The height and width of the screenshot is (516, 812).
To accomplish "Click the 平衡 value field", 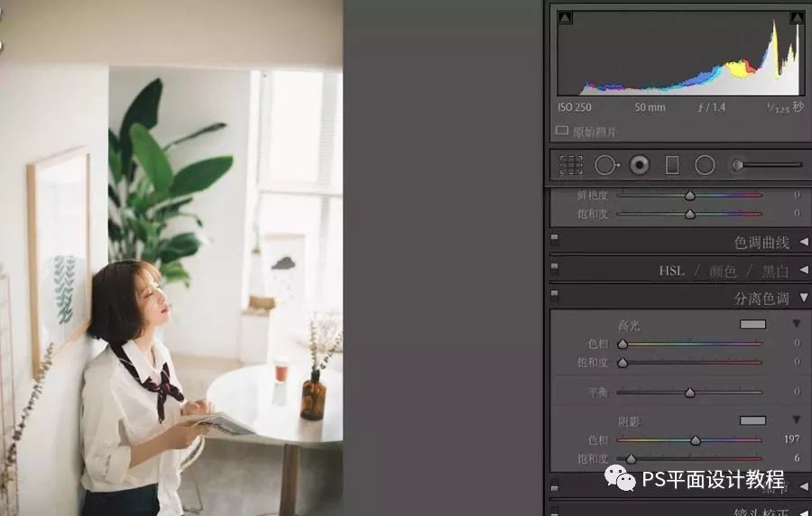I will tap(797, 392).
